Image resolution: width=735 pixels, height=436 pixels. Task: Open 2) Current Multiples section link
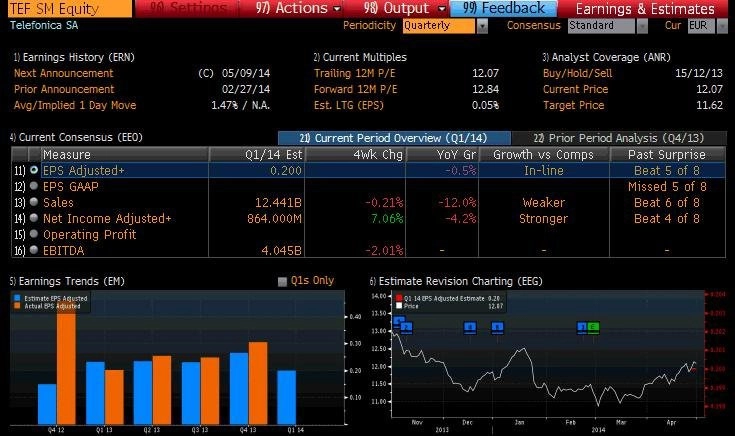[x=360, y=57]
